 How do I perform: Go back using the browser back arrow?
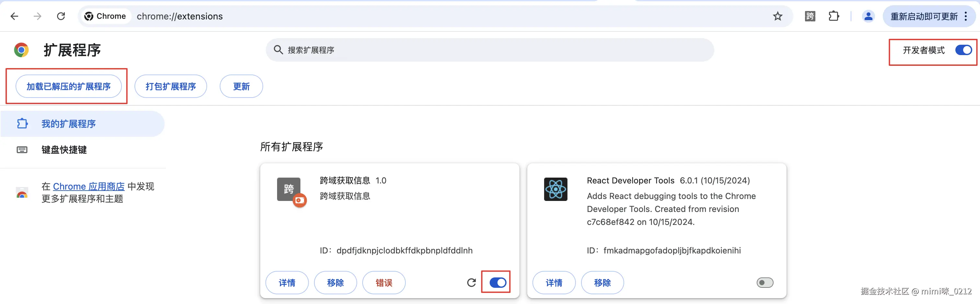[x=15, y=16]
